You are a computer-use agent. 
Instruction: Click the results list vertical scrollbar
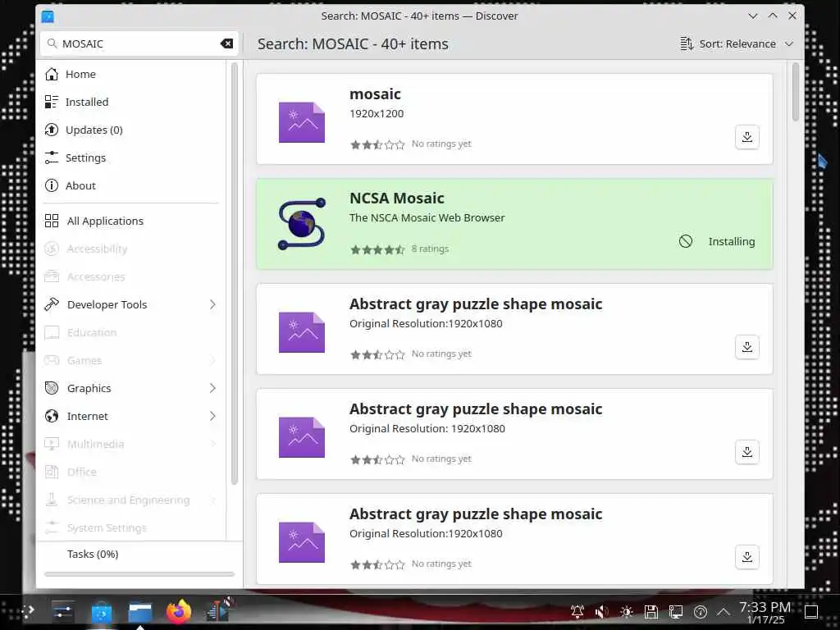pos(795,92)
